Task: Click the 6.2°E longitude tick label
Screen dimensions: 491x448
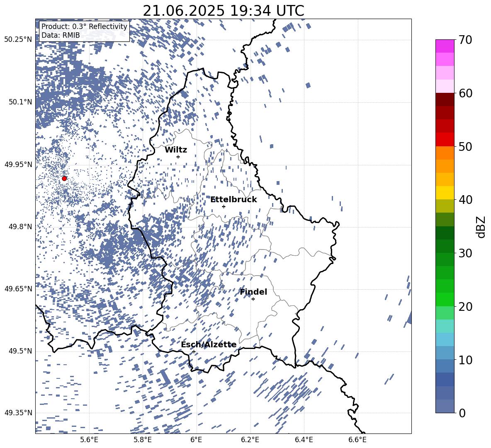Action: point(250,440)
